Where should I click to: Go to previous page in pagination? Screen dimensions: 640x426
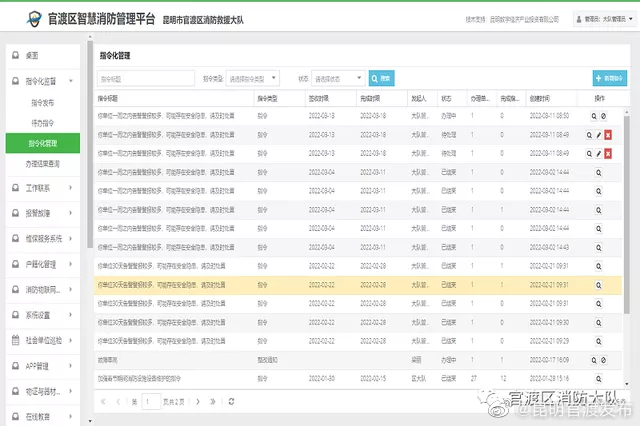coord(118,402)
